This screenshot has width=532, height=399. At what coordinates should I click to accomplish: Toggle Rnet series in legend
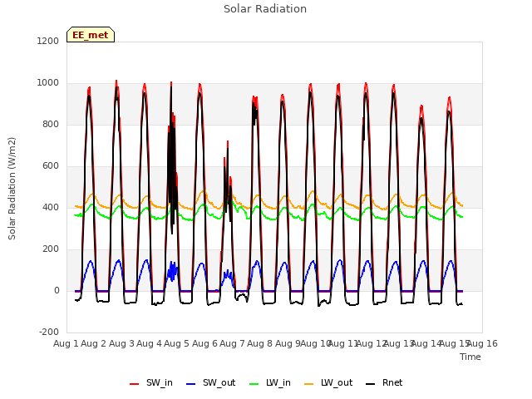point(384,382)
